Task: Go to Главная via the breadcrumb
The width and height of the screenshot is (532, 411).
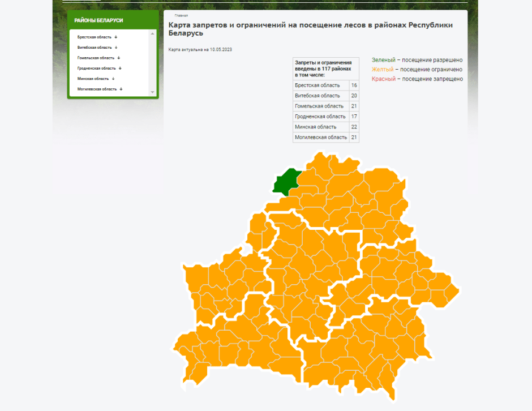Action: [181, 15]
